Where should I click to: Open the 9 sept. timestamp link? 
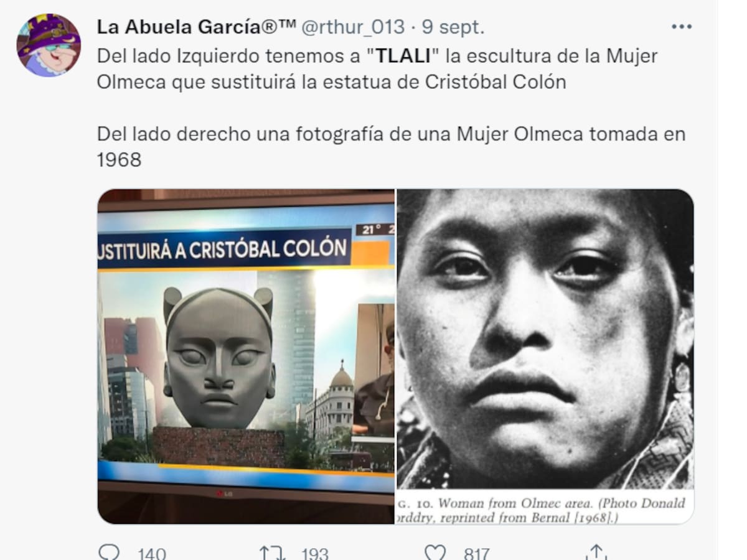point(453,27)
